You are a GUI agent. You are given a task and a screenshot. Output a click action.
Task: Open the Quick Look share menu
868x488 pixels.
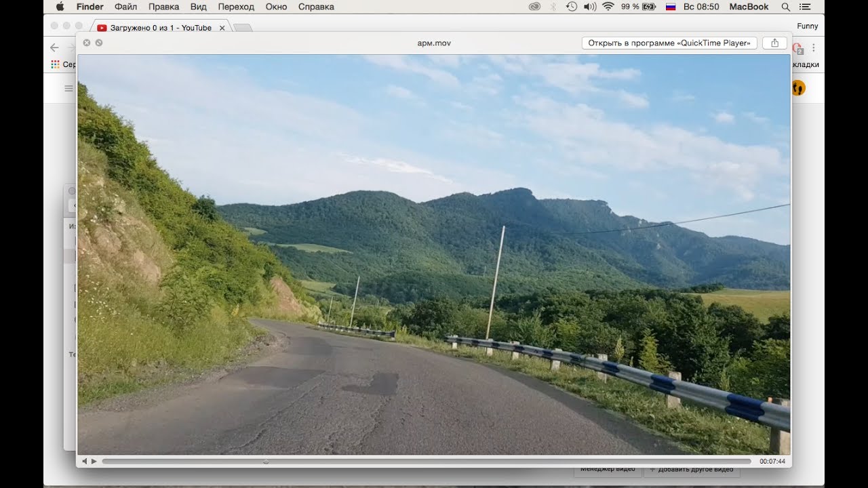774,43
